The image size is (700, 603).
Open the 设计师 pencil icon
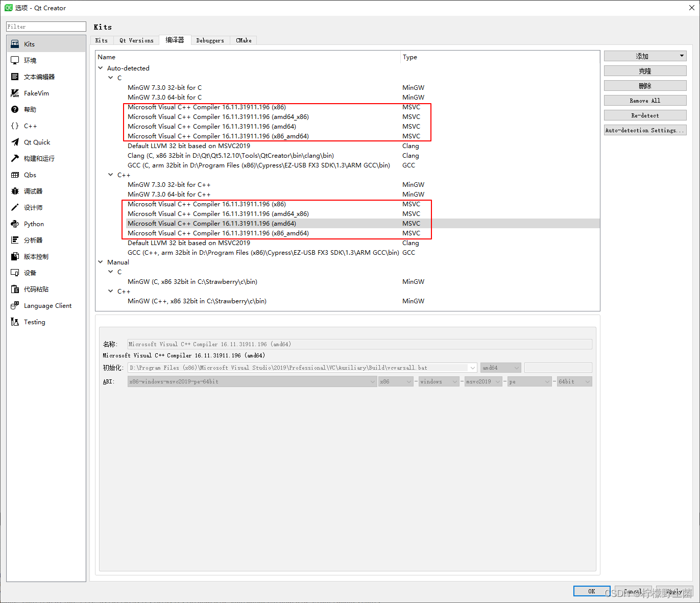15,207
